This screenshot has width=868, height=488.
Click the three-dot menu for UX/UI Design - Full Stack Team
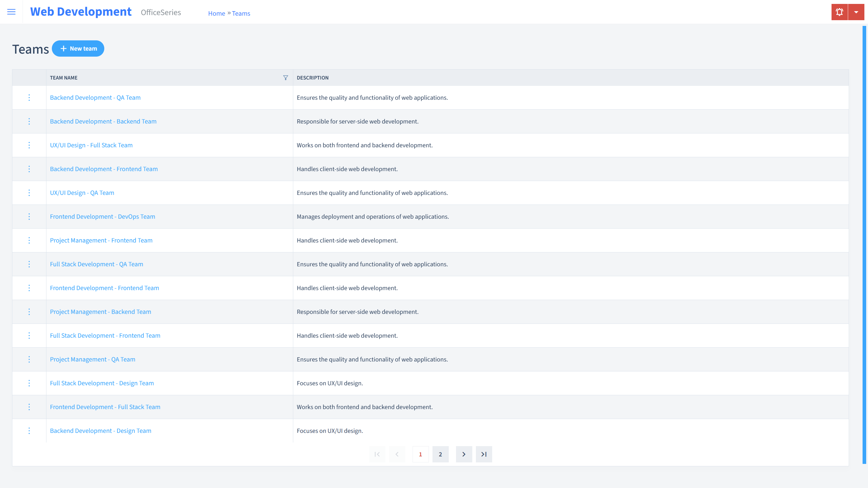coord(29,145)
